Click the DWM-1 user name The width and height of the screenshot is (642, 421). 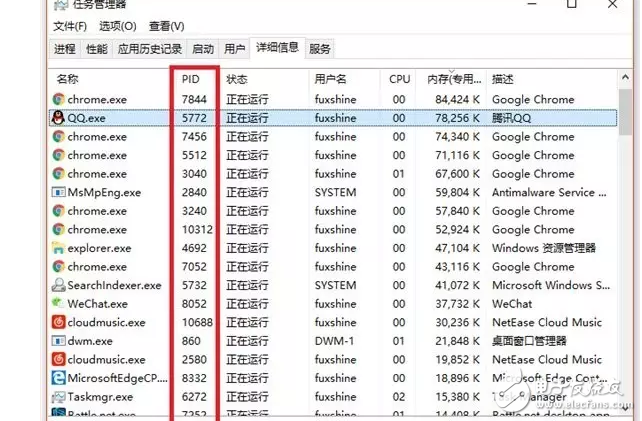tap(334, 341)
